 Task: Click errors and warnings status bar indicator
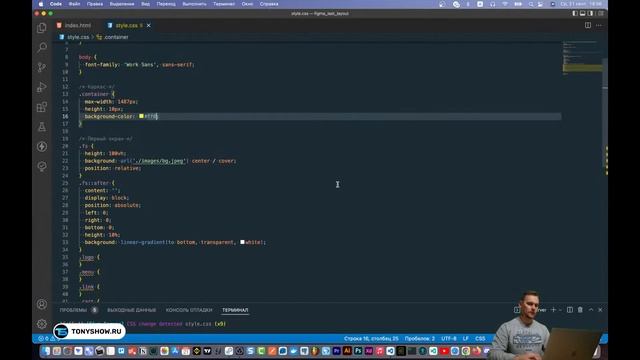click(x=47, y=338)
